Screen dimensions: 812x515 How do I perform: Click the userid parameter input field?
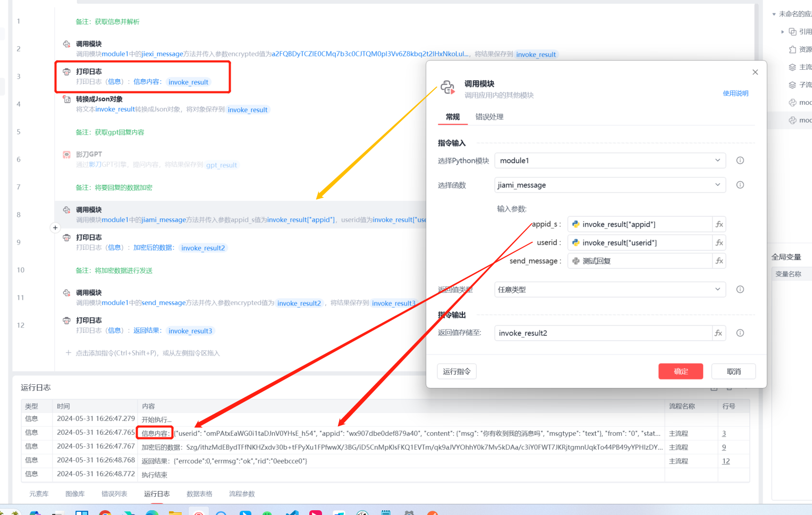(x=640, y=243)
